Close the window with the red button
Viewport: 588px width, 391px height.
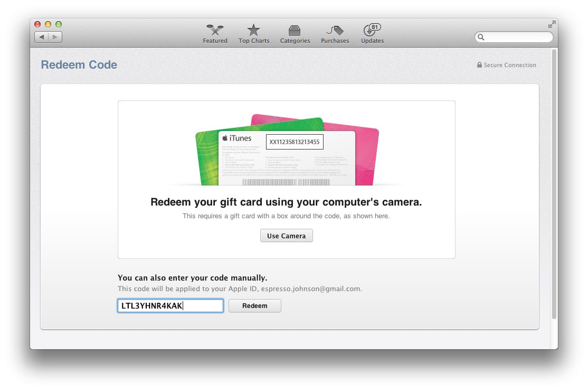pos(37,24)
